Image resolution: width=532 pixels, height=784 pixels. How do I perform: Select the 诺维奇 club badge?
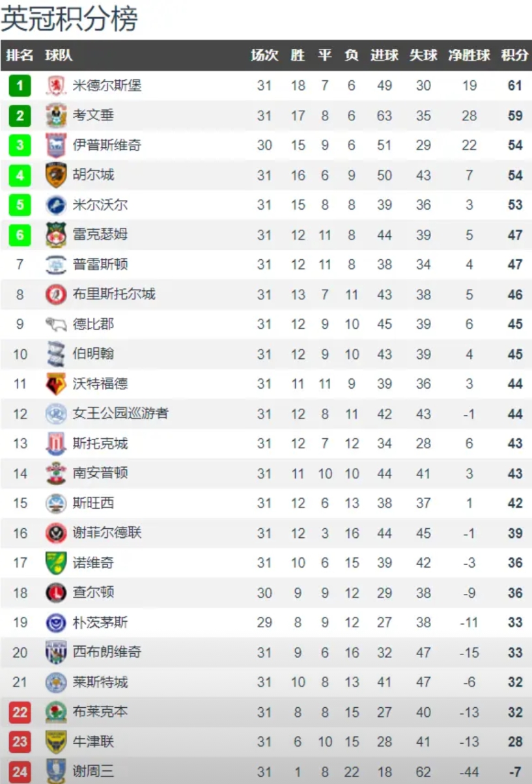click(57, 563)
